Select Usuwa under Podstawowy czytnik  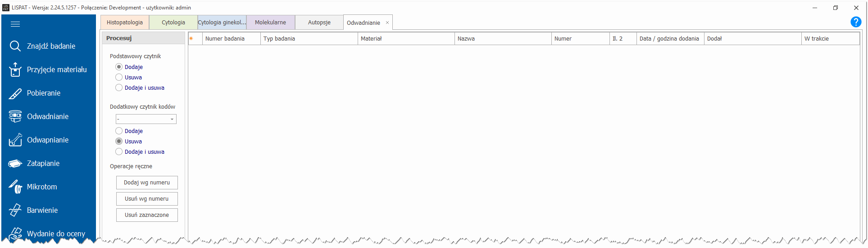coord(119,78)
